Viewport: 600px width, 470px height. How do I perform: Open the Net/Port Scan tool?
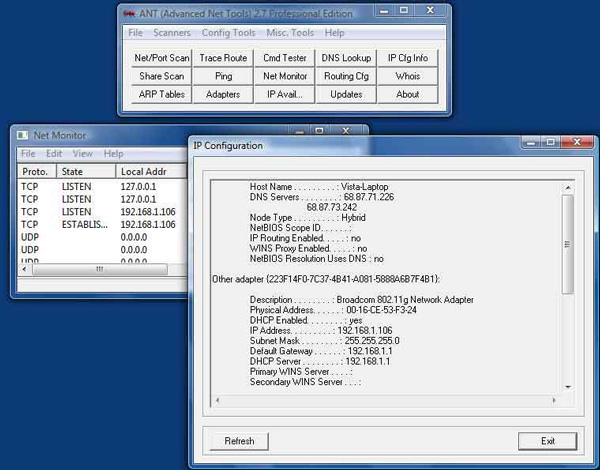coord(161,58)
